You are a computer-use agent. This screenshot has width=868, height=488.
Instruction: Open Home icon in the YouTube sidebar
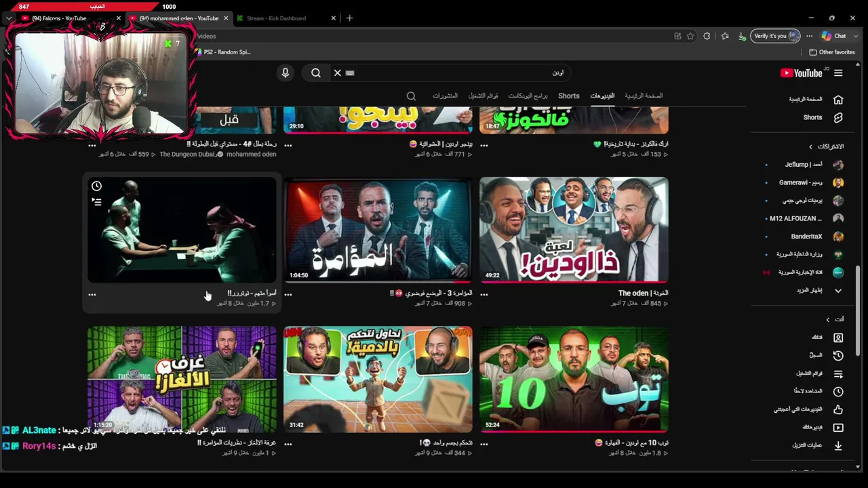[838, 100]
